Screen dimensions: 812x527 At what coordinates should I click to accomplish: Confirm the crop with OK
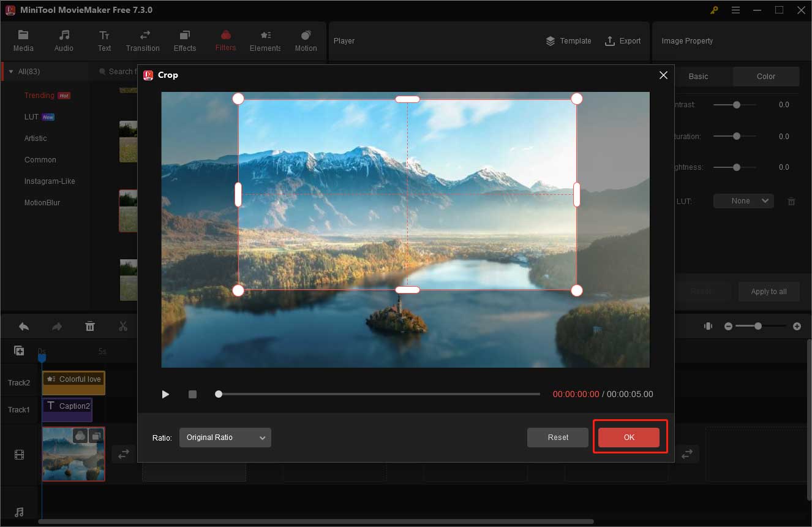pyautogui.click(x=629, y=438)
